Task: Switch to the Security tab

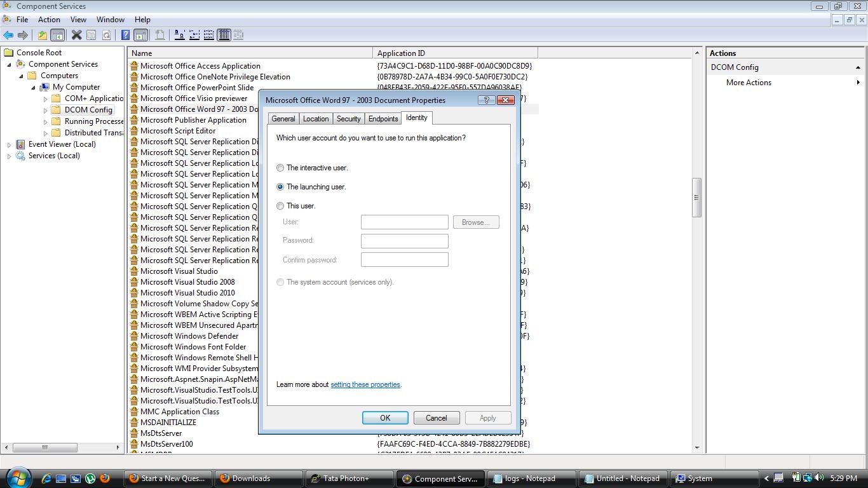Action: pyautogui.click(x=349, y=119)
